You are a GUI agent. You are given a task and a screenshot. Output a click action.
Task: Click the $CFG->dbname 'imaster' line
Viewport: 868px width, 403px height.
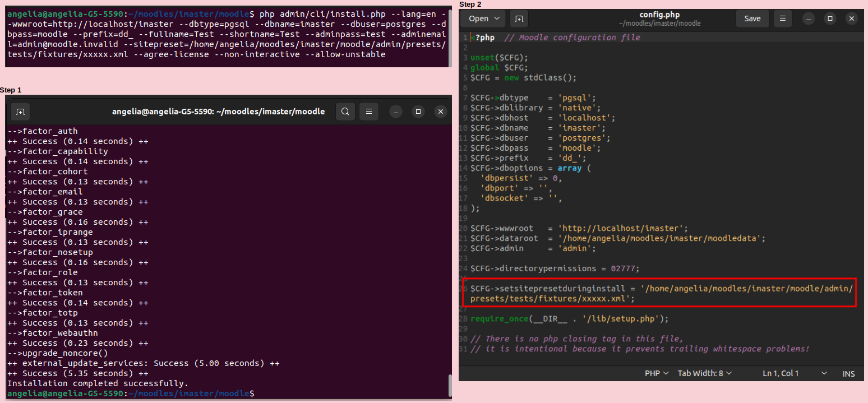[538, 128]
